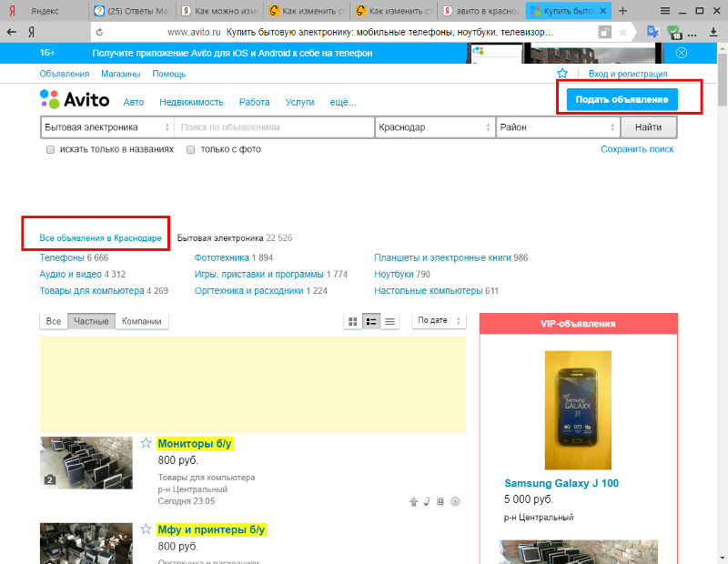Open 'Вход и регистрация' link
Viewport: 728px width, 564px height.
(628, 74)
